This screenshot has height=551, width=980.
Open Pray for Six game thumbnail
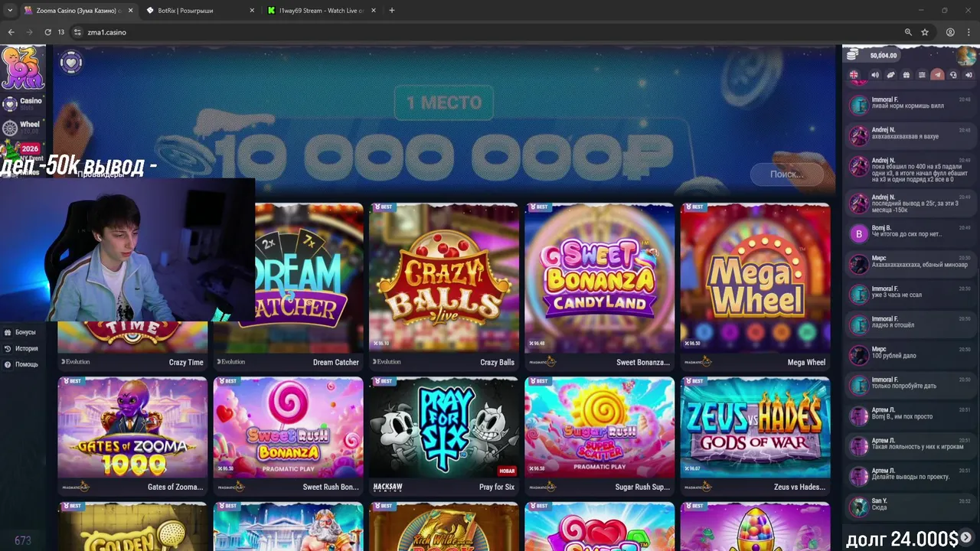coord(443,427)
